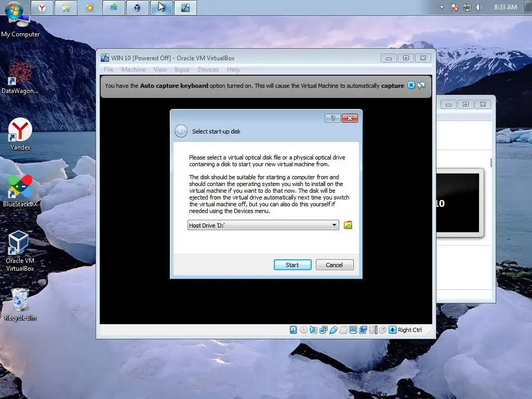Click the optical disk status icon
The height and width of the screenshot is (399, 532).
pos(303,330)
